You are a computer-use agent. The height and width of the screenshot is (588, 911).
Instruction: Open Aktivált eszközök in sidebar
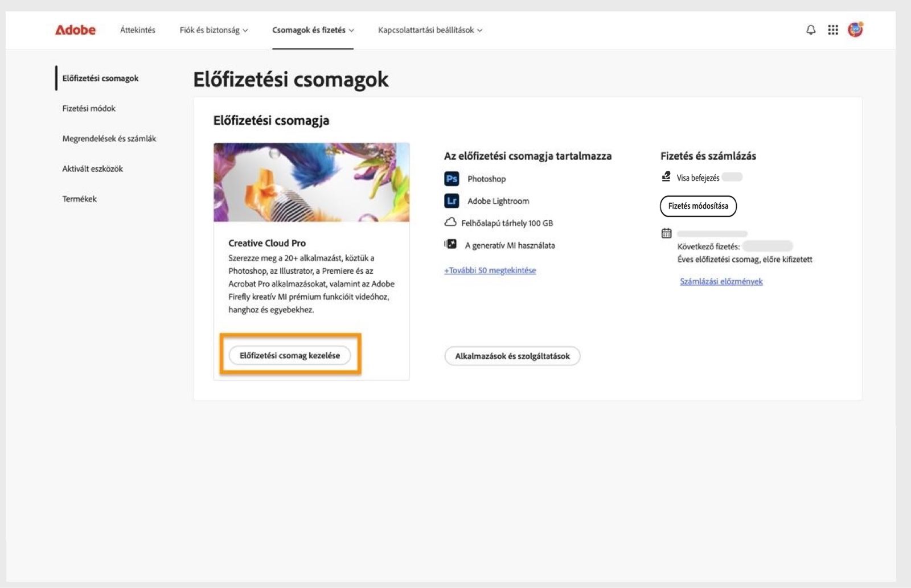pyautogui.click(x=93, y=168)
